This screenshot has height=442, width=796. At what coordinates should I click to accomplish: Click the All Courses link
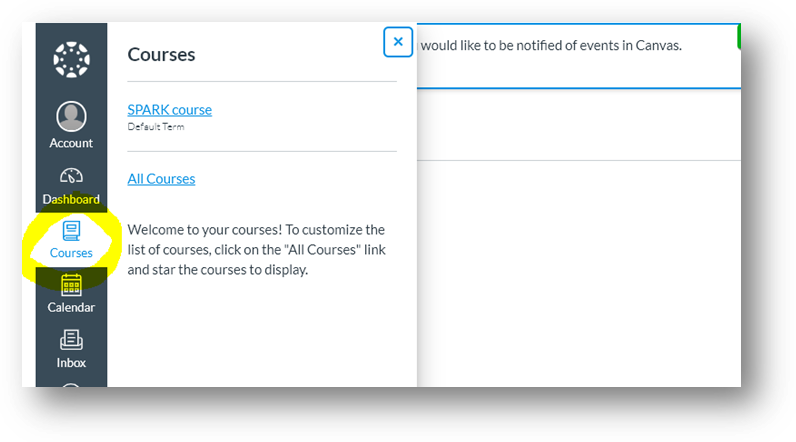(x=161, y=179)
